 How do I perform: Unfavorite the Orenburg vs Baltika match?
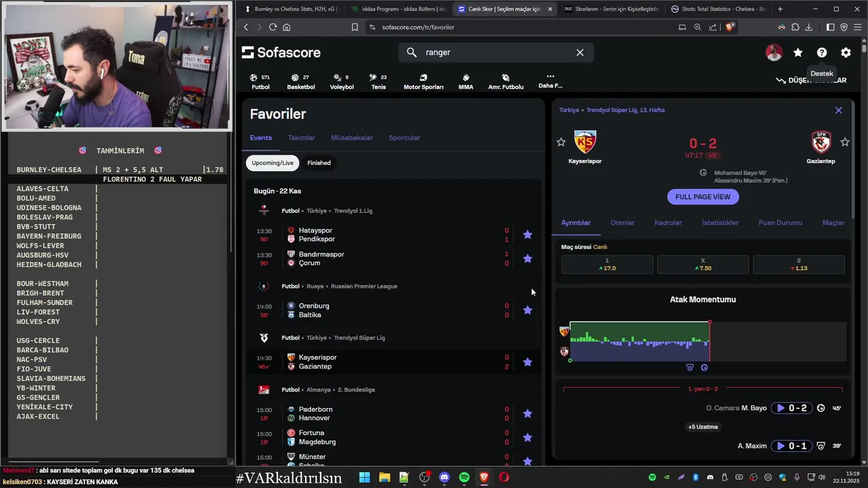click(528, 310)
